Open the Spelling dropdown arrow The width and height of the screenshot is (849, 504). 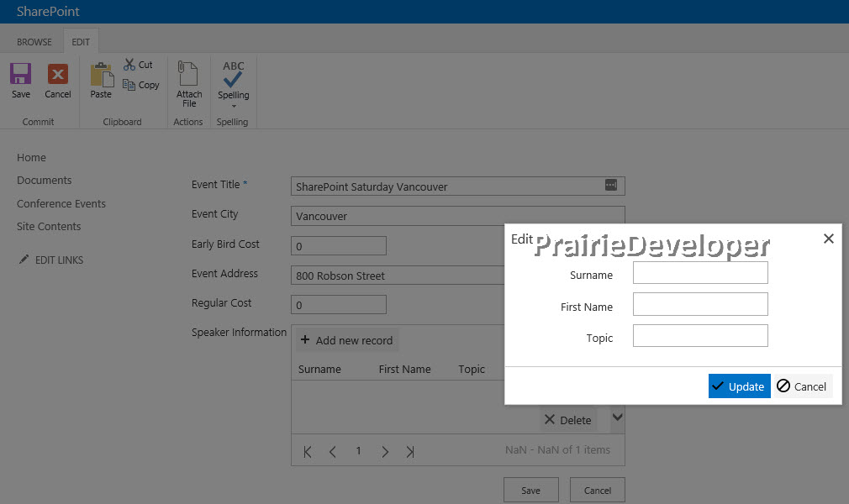click(234, 106)
